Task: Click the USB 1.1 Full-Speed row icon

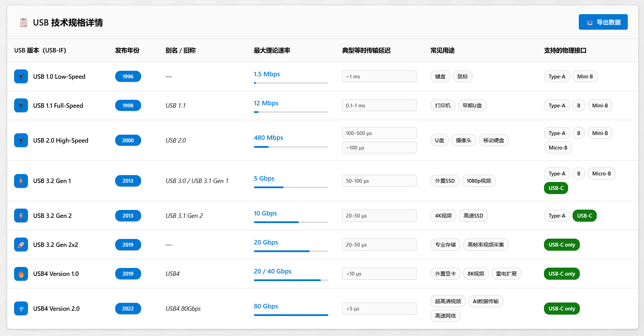Action: coord(21,105)
